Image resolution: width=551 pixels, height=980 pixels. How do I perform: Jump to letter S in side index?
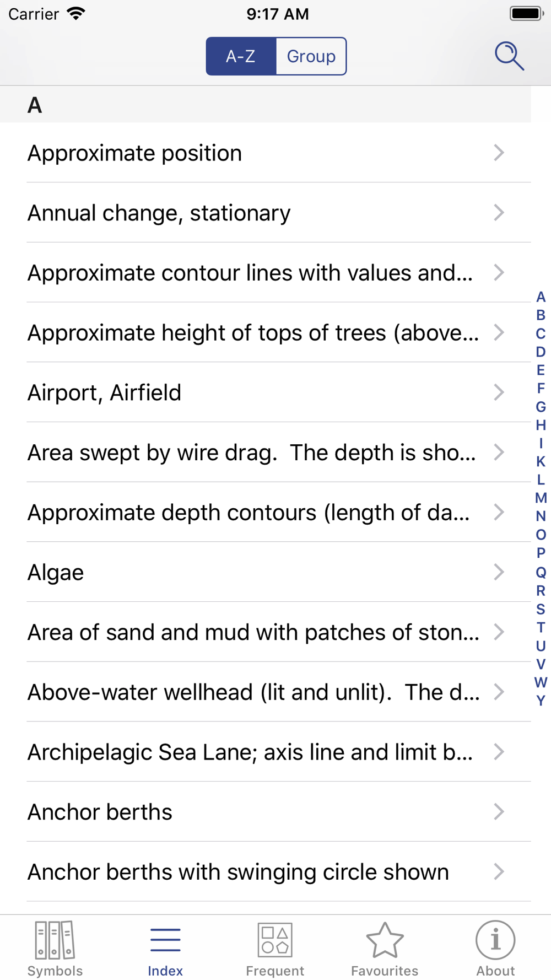coord(541,609)
